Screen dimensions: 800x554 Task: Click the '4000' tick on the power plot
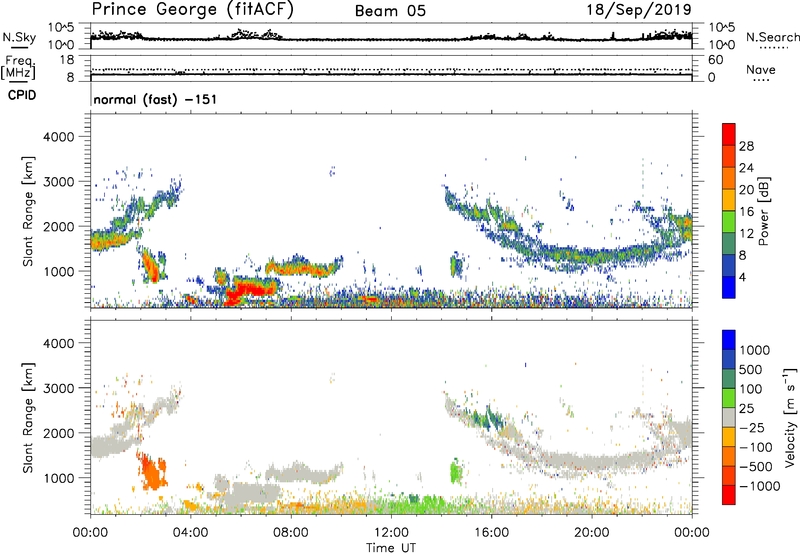tap(58, 137)
